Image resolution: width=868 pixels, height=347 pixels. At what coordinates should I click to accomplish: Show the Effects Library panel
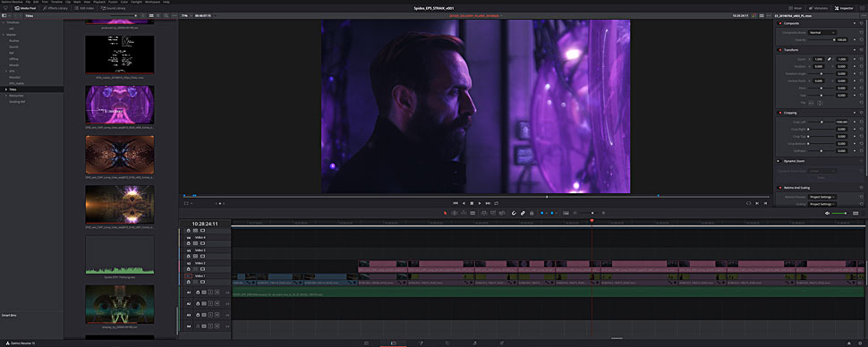(x=55, y=8)
